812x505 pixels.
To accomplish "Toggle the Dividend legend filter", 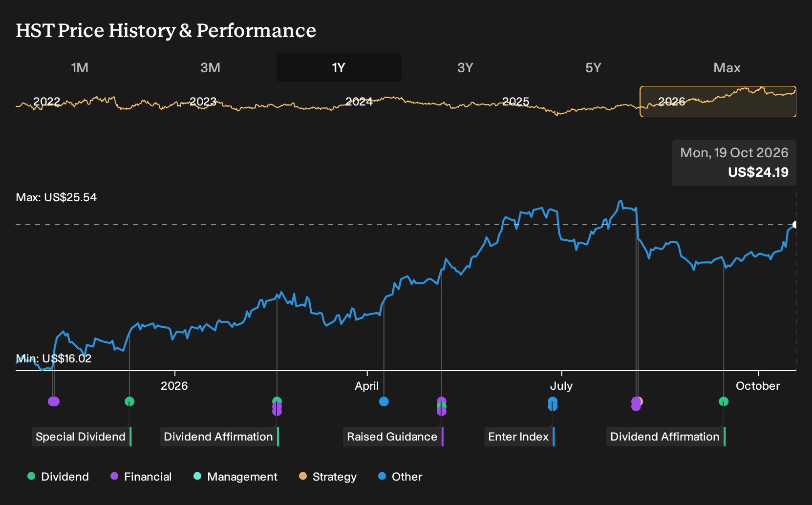I will tap(58, 477).
